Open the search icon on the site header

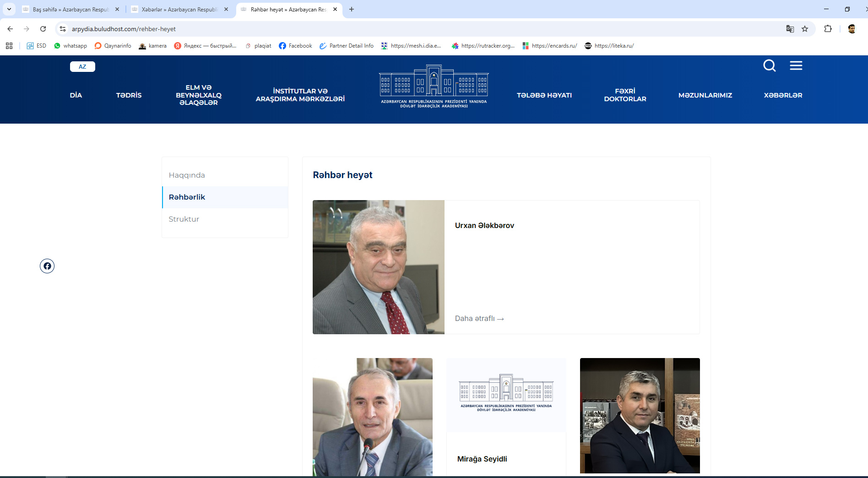(x=770, y=65)
